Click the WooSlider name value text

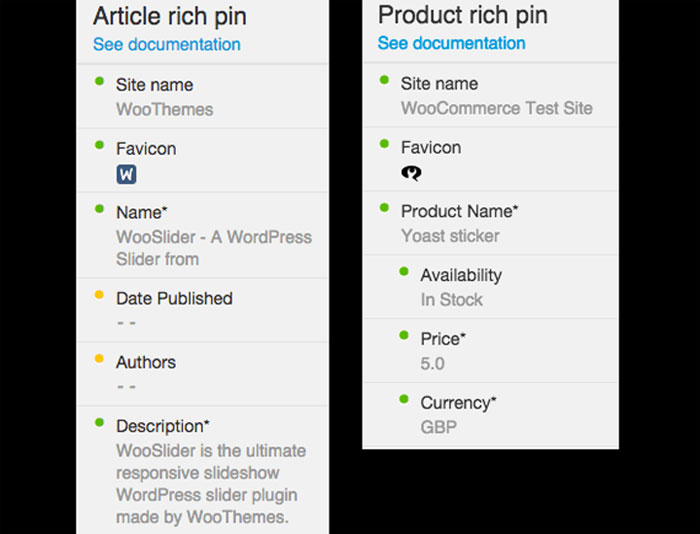[x=213, y=248]
